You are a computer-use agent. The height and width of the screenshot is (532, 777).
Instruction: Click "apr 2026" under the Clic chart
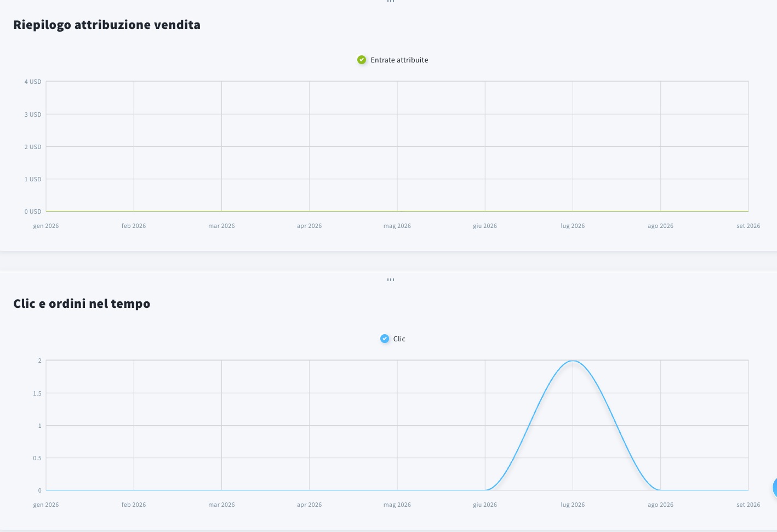point(310,505)
